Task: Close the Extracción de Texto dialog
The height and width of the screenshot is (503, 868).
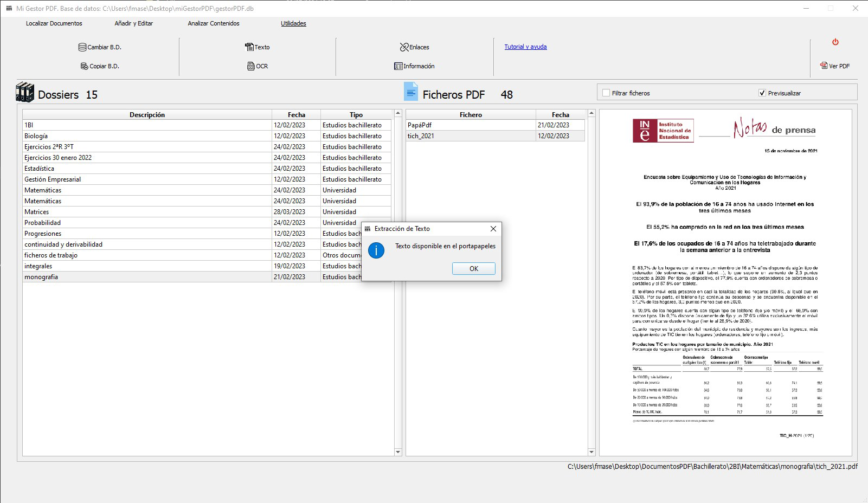Action: [x=493, y=229]
